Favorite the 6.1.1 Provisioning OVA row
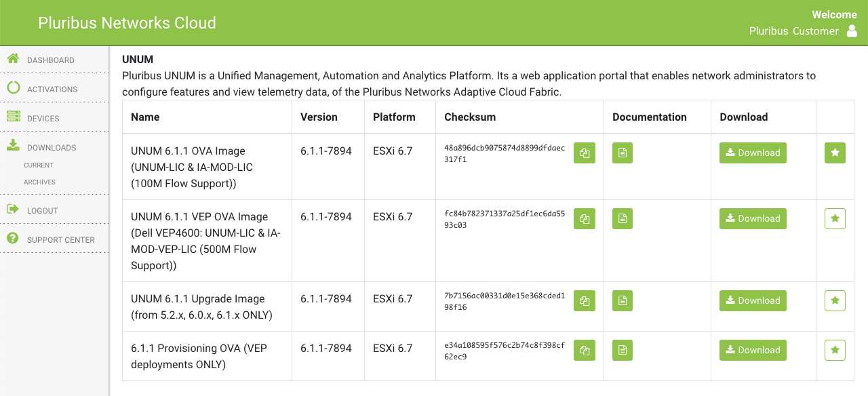The height and width of the screenshot is (396, 868). pos(835,350)
